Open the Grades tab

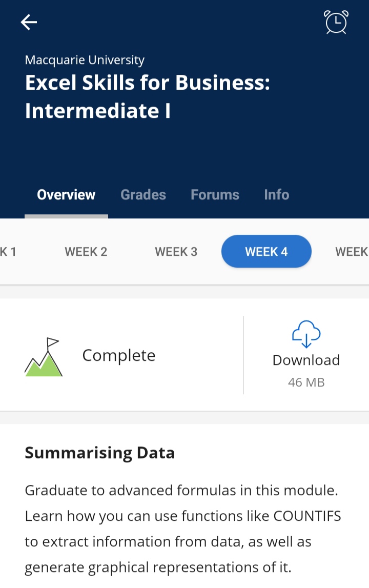(x=143, y=195)
